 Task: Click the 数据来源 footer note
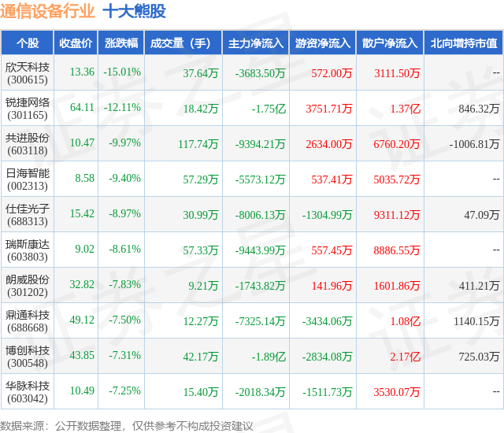point(127,426)
